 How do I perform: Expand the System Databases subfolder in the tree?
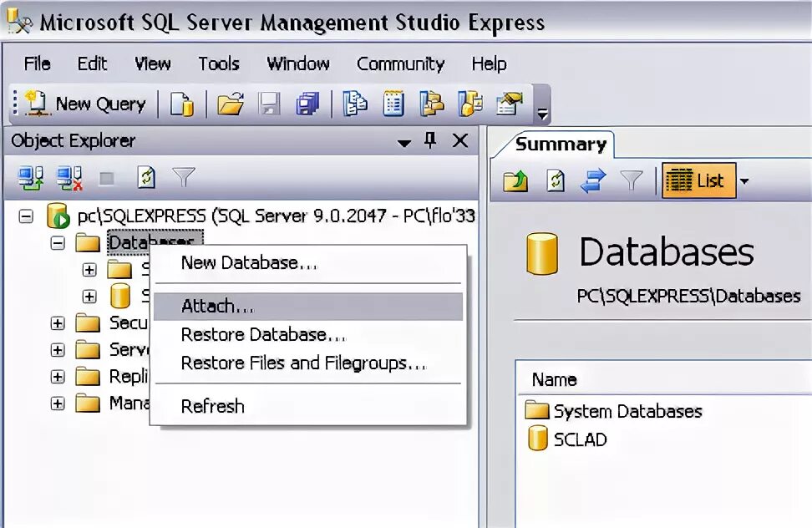89,270
